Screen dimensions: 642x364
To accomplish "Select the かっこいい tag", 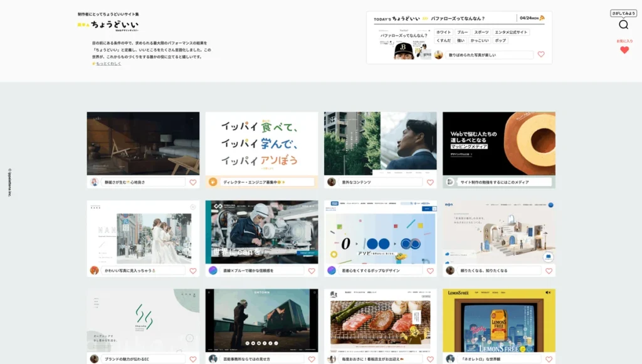I will [480, 41].
